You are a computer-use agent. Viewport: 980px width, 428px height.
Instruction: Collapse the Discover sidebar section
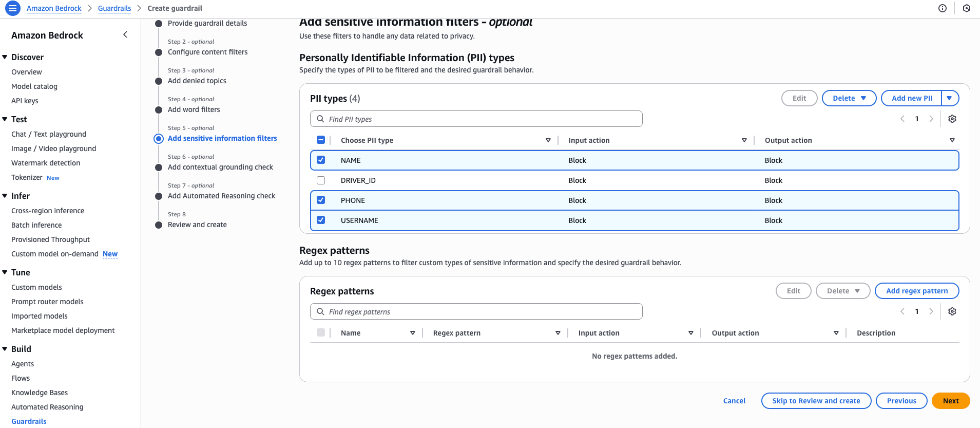tap(5, 57)
